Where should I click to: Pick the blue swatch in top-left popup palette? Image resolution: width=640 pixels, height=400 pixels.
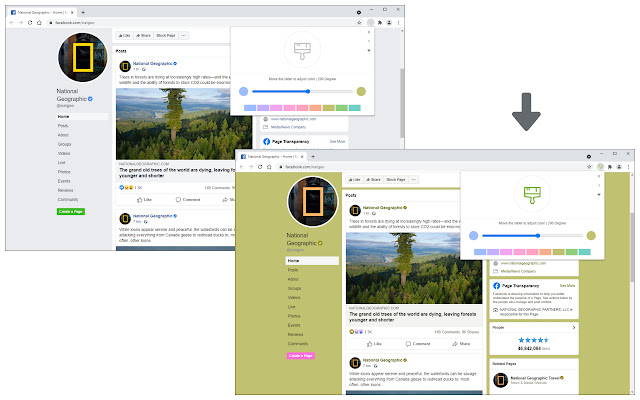[250, 108]
